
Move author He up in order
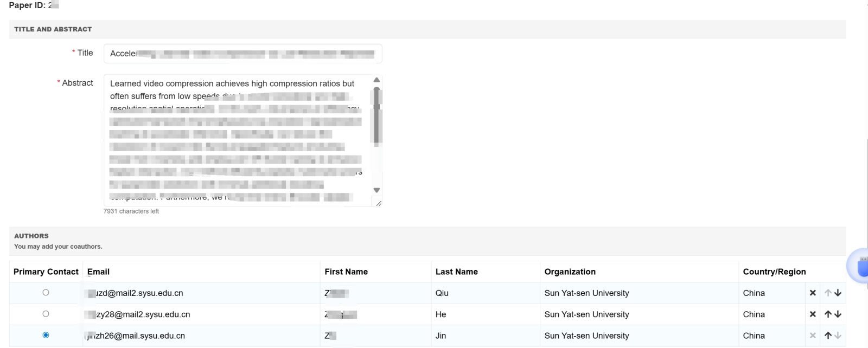(x=828, y=314)
